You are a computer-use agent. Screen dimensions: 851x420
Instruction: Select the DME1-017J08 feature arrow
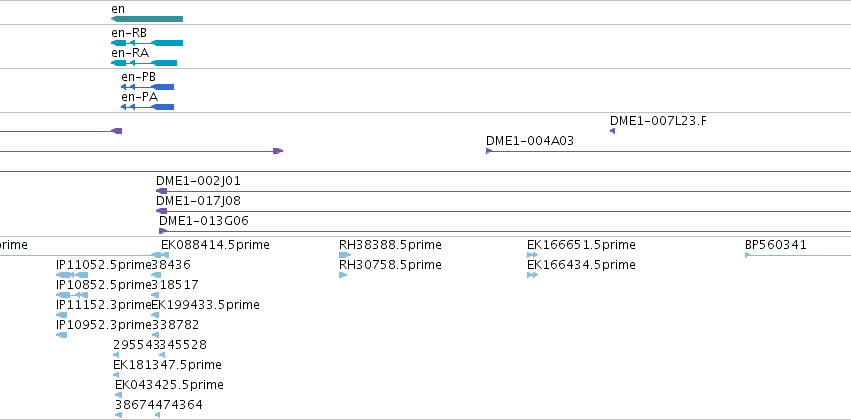click(161, 211)
